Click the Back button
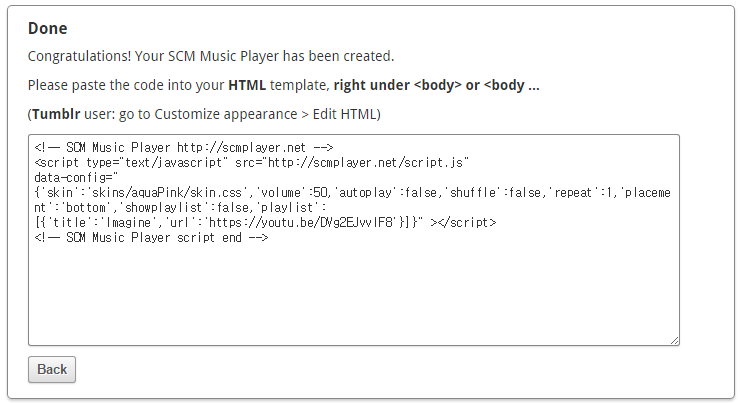The height and width of the screenshot is (403, 740). [52, 369]
